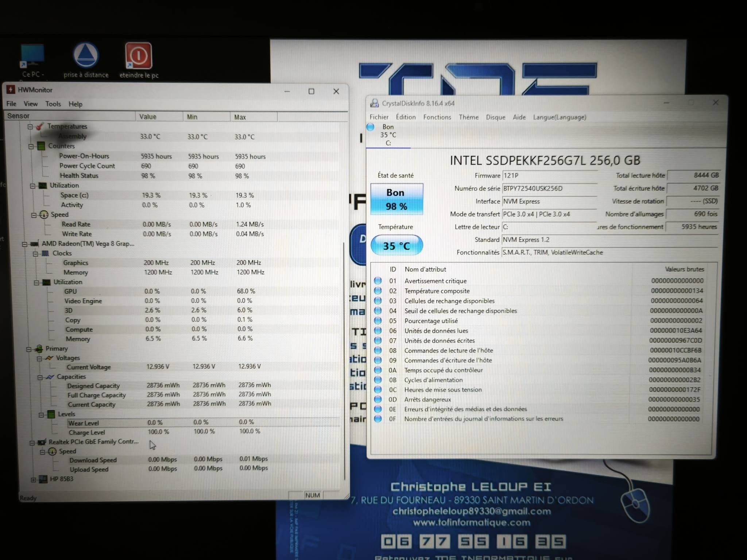Click the GPU Clocks group icon
This screenshot has width=747, height=560.
click(x=45, y=253)
